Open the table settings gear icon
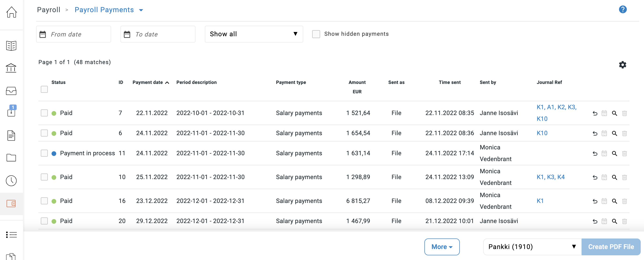This screenshot has width=644, height=260. tap(622, 65)
